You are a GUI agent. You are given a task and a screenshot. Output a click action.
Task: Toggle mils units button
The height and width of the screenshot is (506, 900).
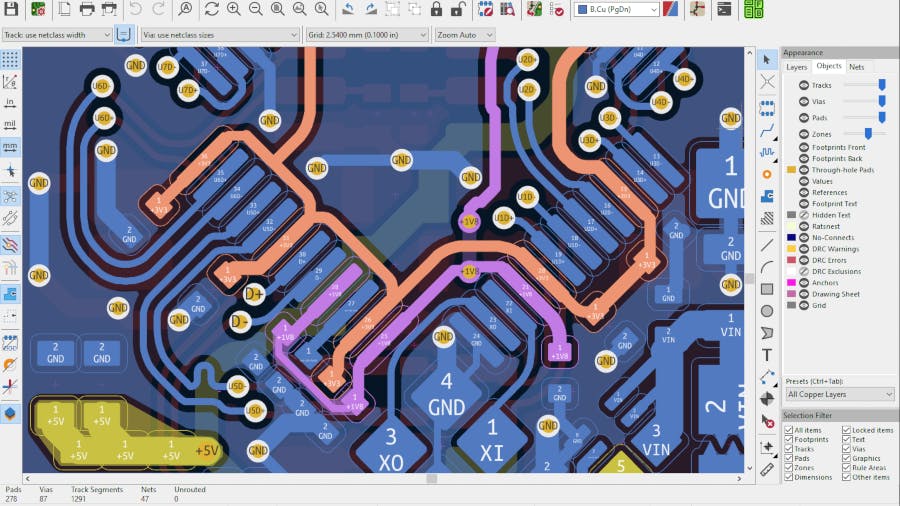click(x=10, y=124)
